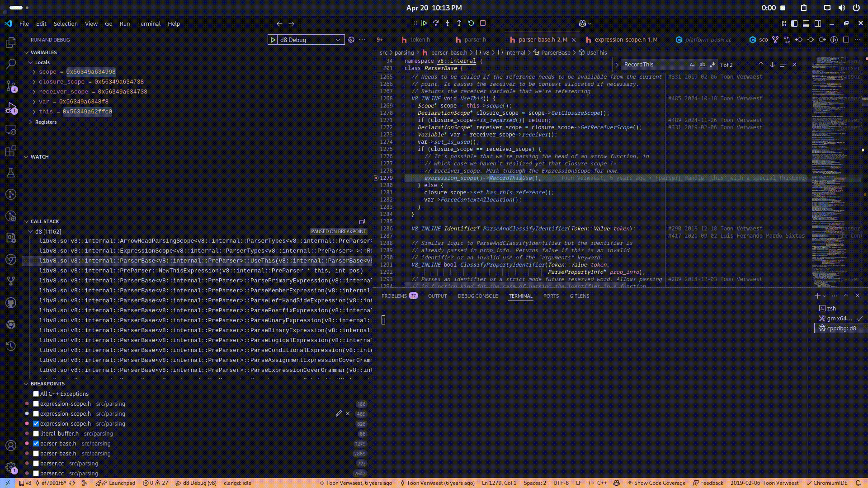
Task: Expand the this variable
Action: [34, 112]
